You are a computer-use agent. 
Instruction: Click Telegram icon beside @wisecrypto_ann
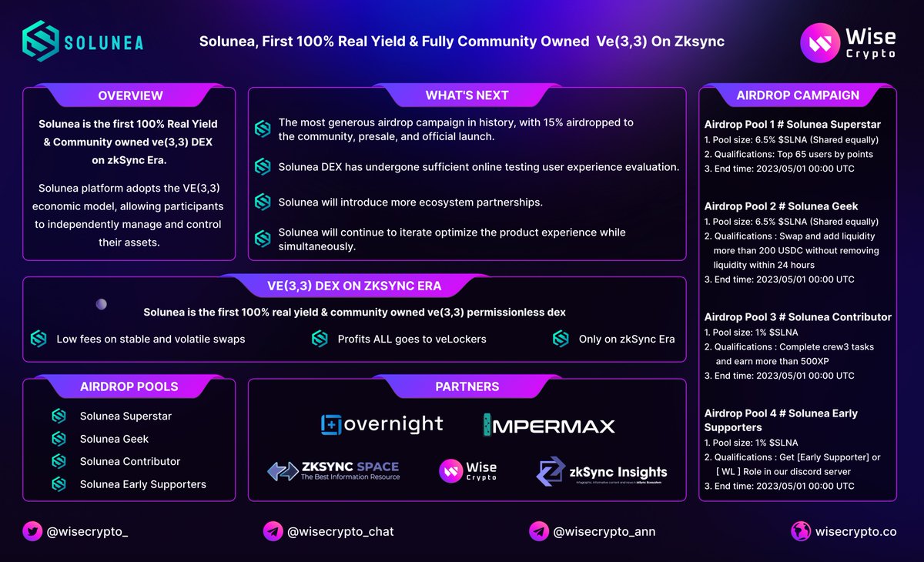pyautogui.click(x=538, y=531)
